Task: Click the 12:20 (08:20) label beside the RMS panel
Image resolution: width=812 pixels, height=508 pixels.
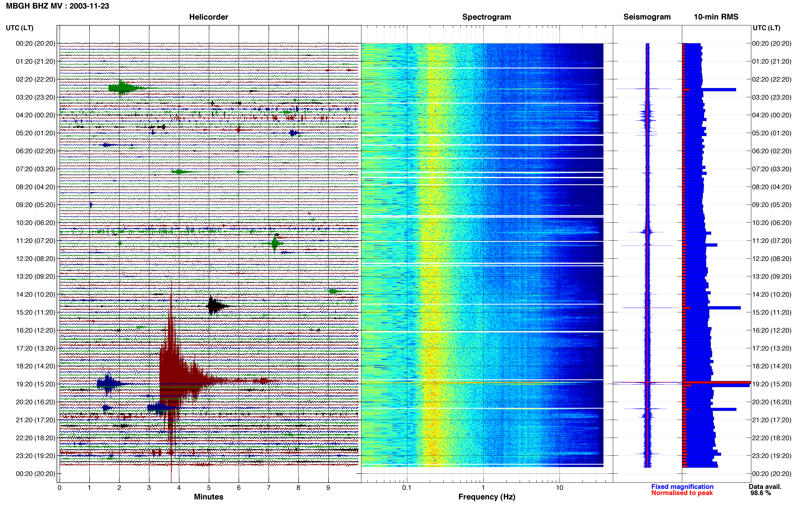Action: pyautogui.click(x=772, y=259)
